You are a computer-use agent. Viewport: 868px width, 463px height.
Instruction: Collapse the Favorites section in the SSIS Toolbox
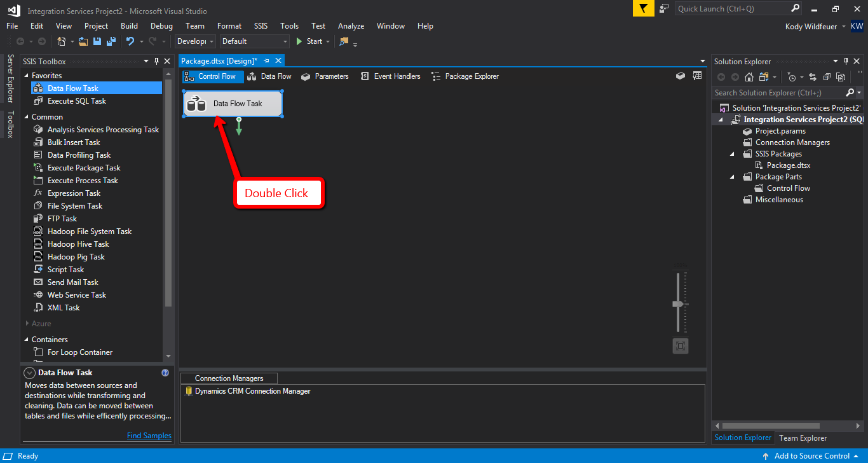click(27, 76)
